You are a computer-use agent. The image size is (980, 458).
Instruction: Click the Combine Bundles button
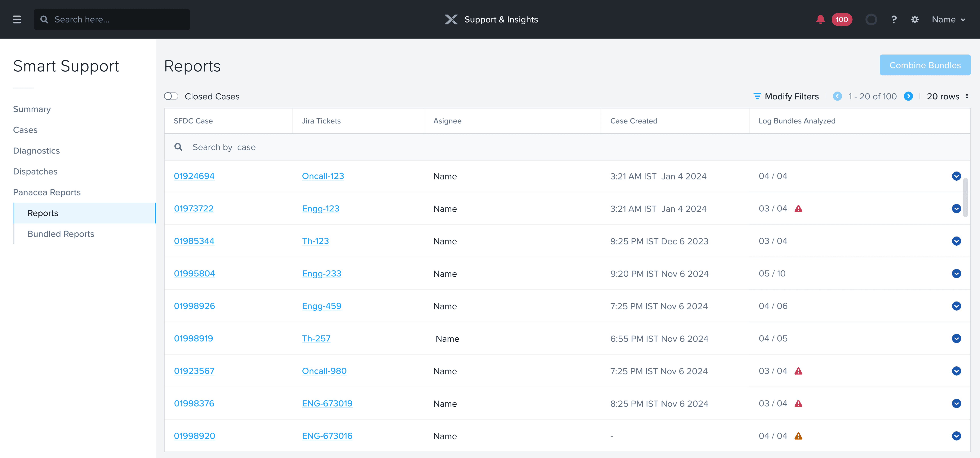click(925, 65)
